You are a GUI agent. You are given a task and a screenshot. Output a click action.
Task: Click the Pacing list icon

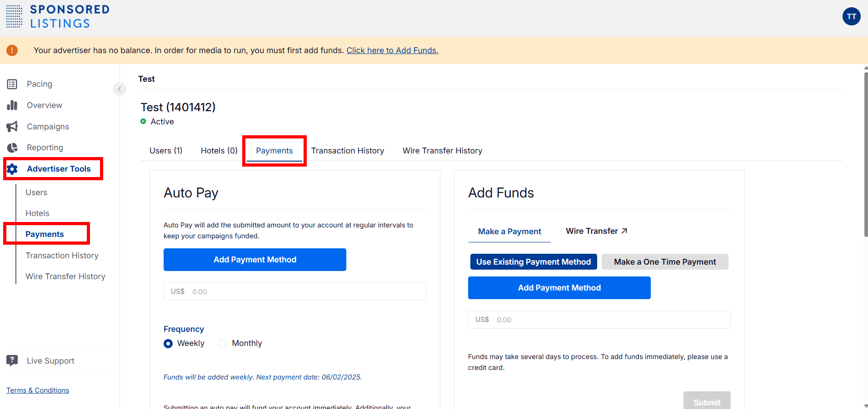coord(12,84)
